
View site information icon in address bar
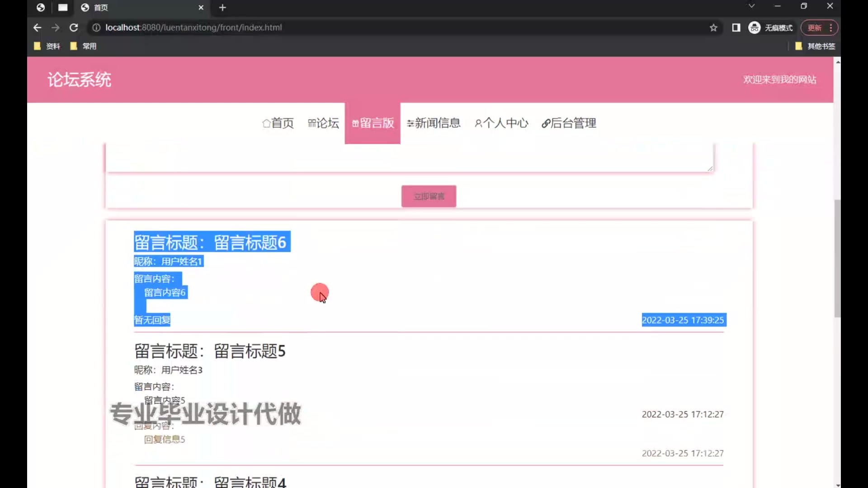[96, 28]
